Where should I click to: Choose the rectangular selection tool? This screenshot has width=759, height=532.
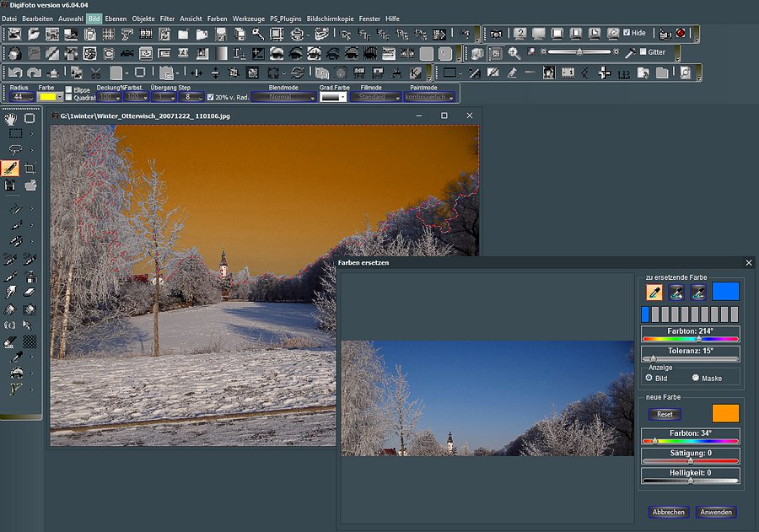(15, 133)
